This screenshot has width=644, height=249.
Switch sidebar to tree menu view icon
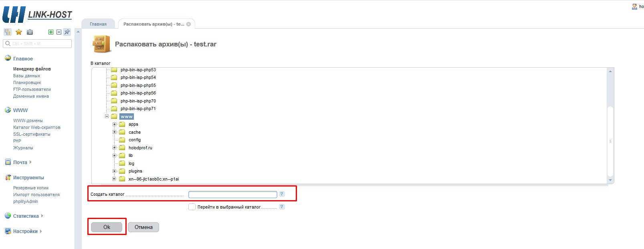click(8, 32)
